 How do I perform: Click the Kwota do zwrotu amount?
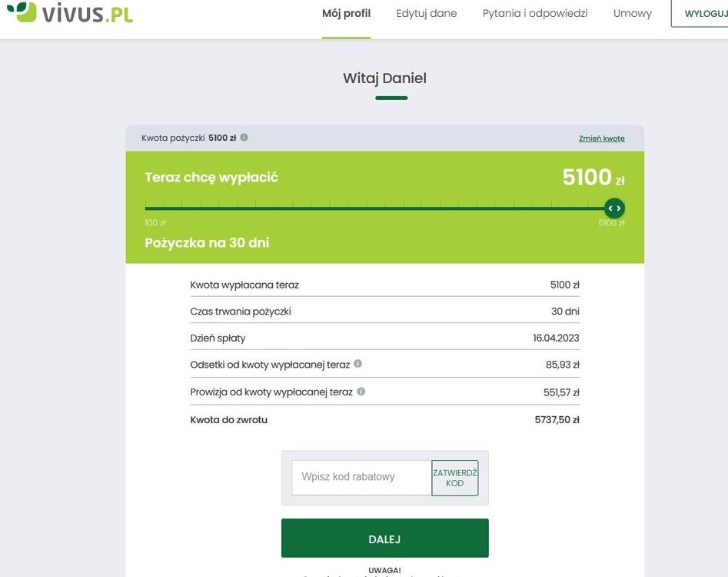click(557, 420)
